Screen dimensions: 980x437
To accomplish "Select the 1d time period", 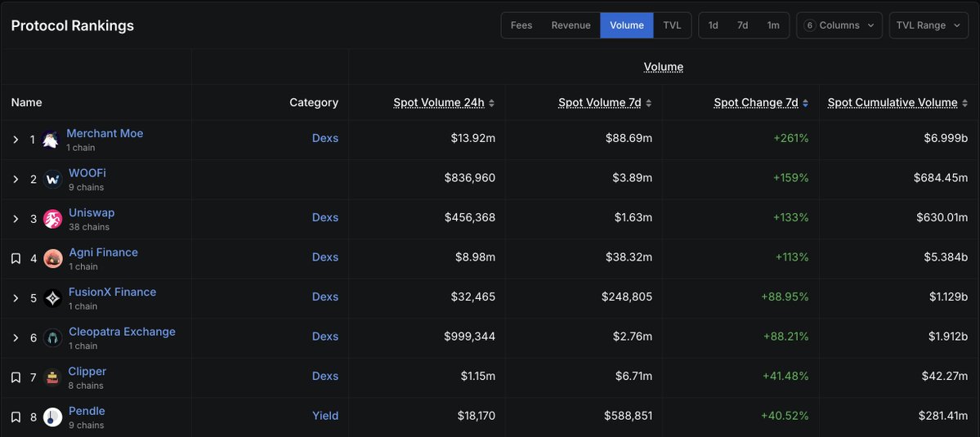I will (713, 25).
